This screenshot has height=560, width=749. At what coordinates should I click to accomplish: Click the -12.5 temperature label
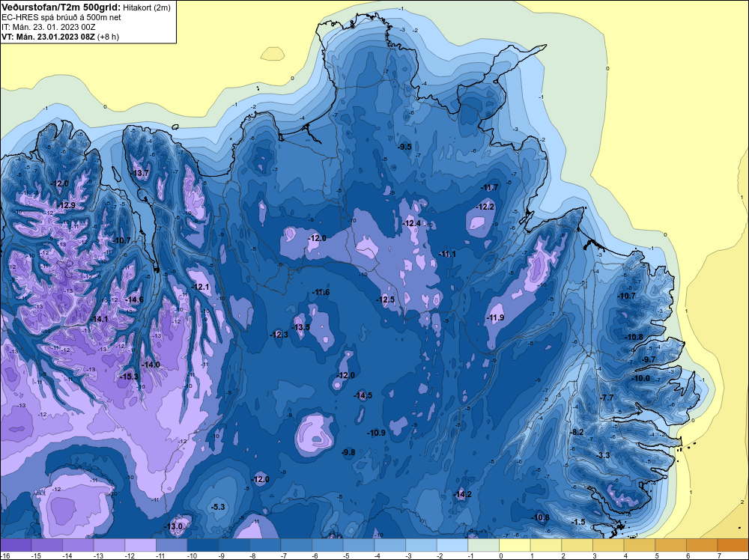pyautogui.click(x=386, y=299)
